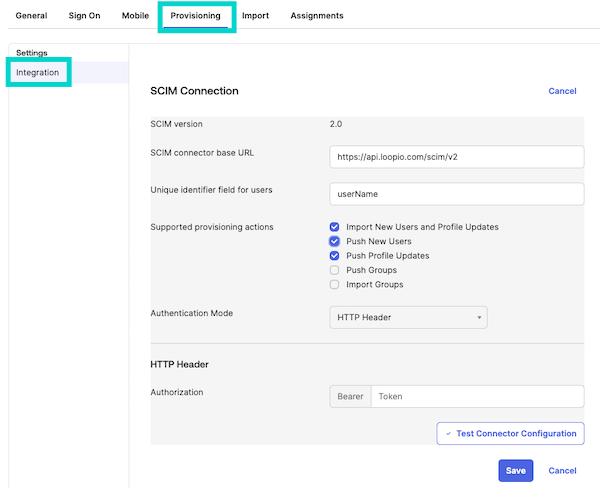
Task: Open the General tab
Action: [31, 16]
